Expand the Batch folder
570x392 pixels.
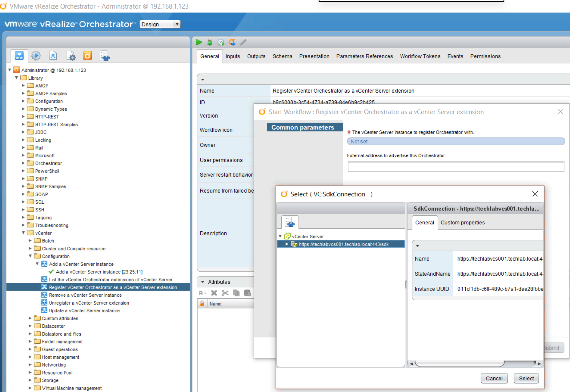[x=30, y=241]
